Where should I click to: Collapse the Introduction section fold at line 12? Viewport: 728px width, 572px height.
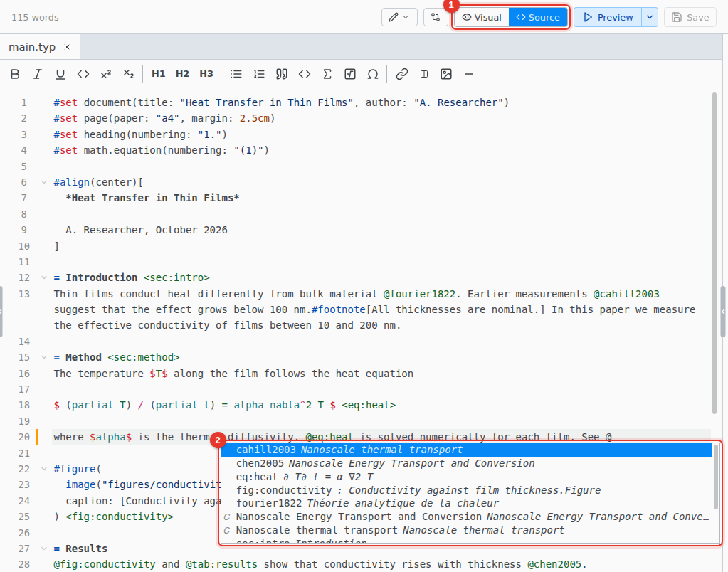(44, 277)
